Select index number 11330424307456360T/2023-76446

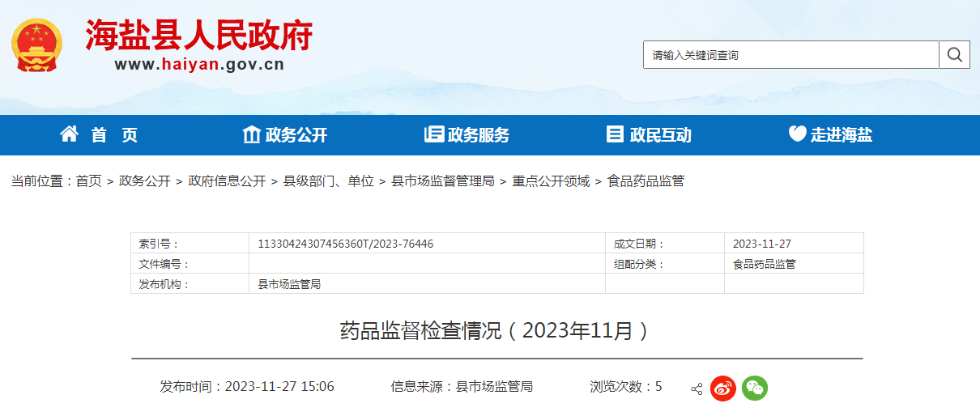pos(345,244)
